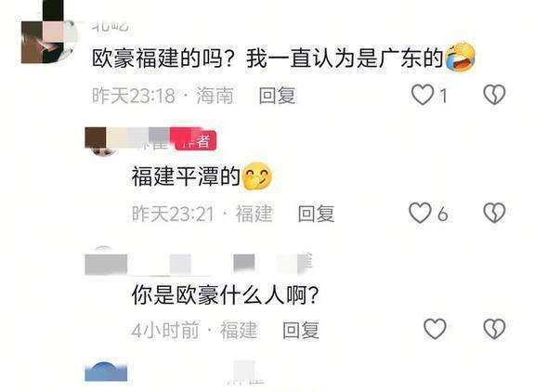Tap broken heart on 福建平潭的 reply

494,213
